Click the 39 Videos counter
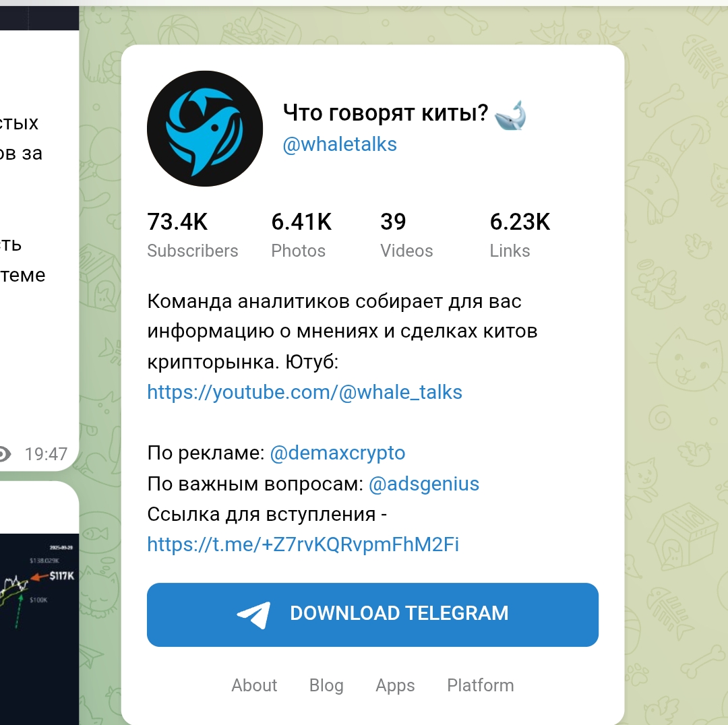This screenshot has height=725, width=728. tap(406, 235)
